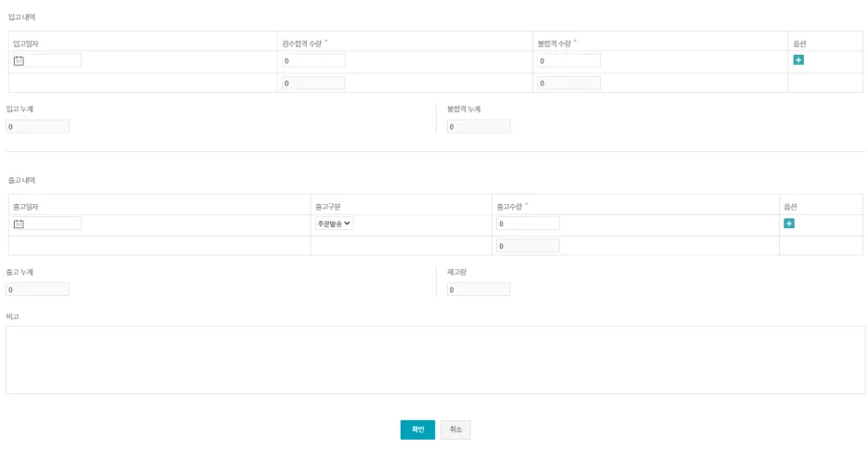Focus the 불합격 수량 entry field
Screen dimensions: 868x449
pyautogui.click(x=568, y=61)
